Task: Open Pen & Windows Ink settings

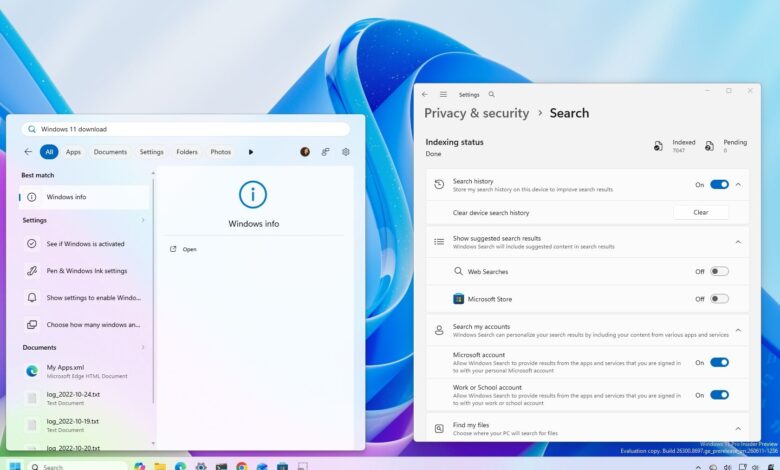Action: 84,271
